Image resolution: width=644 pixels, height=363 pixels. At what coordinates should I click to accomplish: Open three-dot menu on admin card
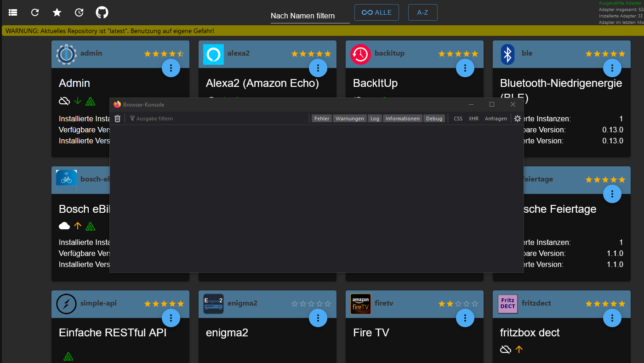(171, 68)
